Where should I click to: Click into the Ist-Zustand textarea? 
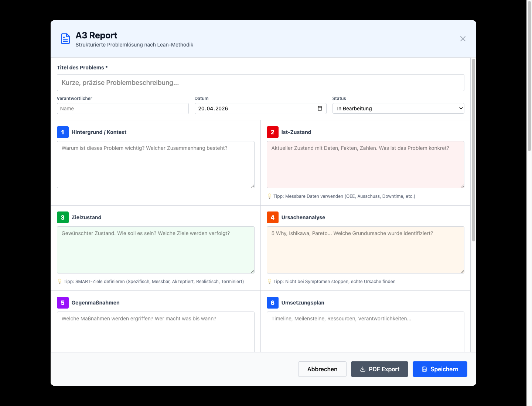(365, 165)
